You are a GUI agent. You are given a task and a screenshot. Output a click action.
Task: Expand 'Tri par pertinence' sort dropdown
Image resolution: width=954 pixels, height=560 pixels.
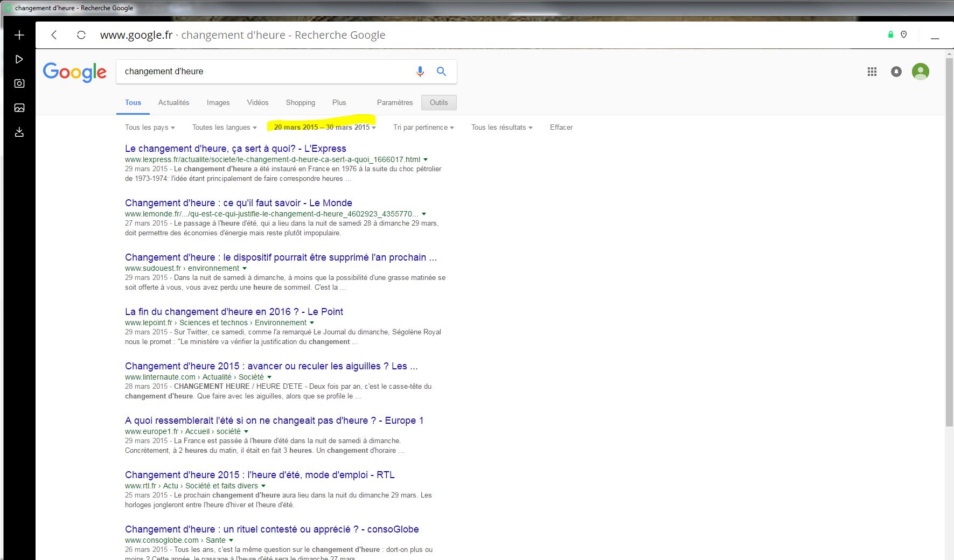click(423, 128)
